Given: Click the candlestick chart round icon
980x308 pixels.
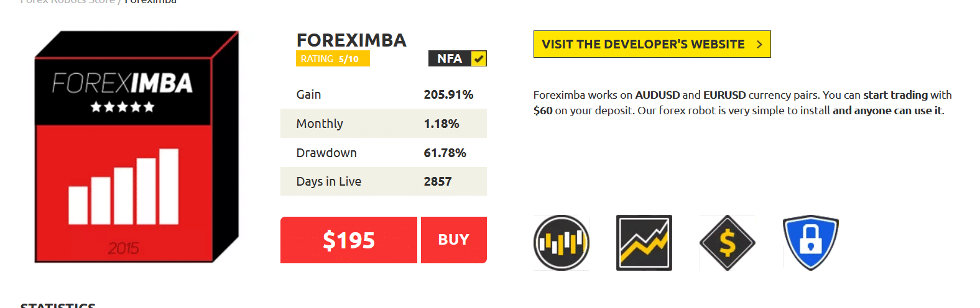Looking at the screenshot, I should point(561,243).
